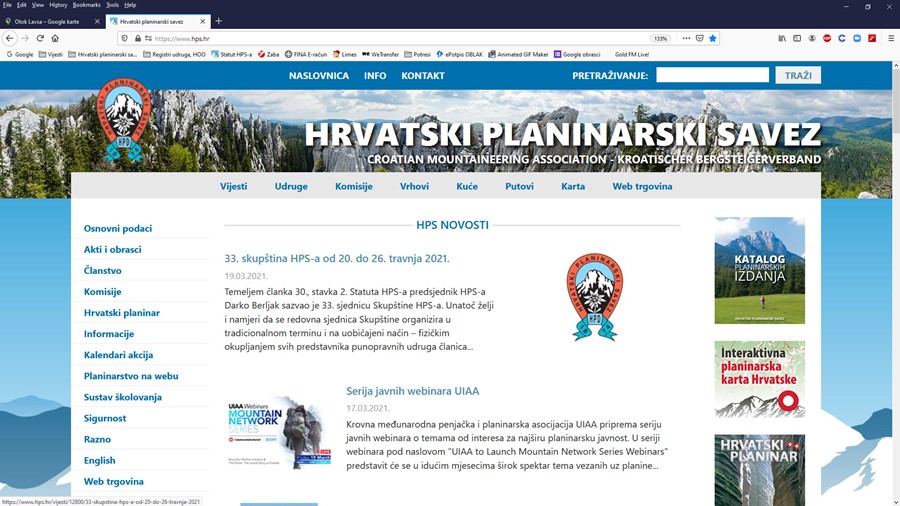
Task: Show site security padlock info
Action: click(x=138, y=38)
